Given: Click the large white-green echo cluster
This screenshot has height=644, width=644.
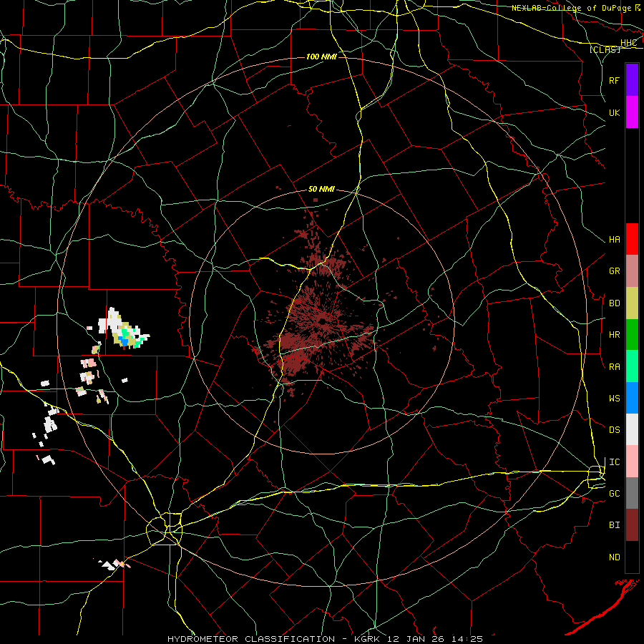Looking at the screenshot, I should tap(123, 329).
